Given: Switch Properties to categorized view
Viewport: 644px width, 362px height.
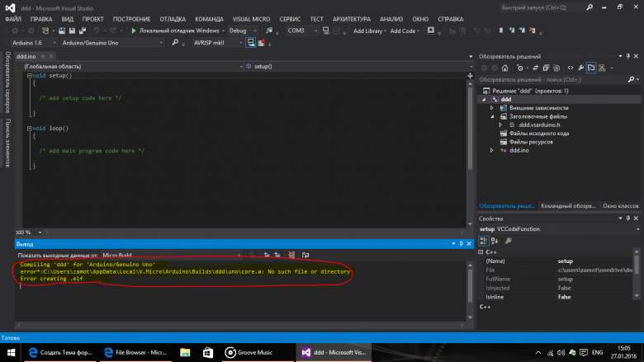Looking at the screenshot, I should pyautogui.click(x=483, y=241).
